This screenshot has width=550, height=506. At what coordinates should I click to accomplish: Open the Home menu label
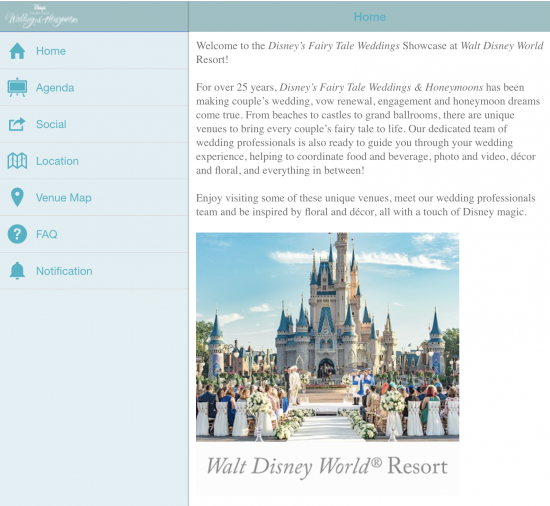coord(51,51)
